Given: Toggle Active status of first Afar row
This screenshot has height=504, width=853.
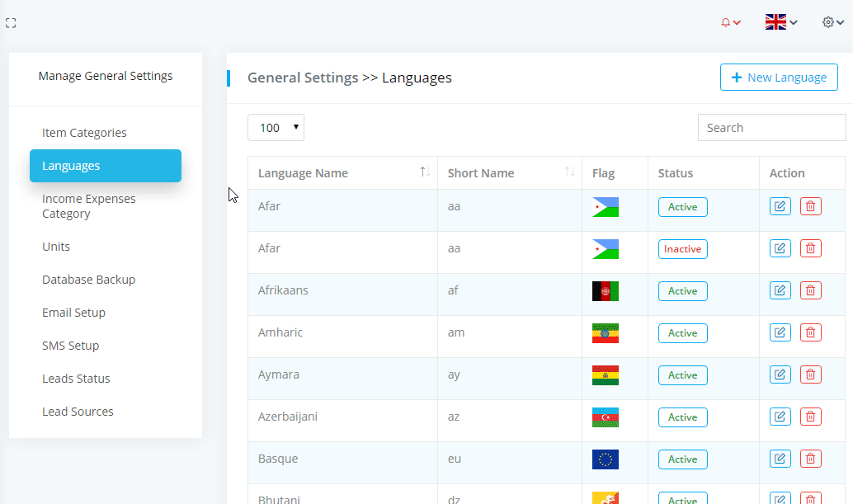Looking at the screenshot, I should tap(682, 207).
